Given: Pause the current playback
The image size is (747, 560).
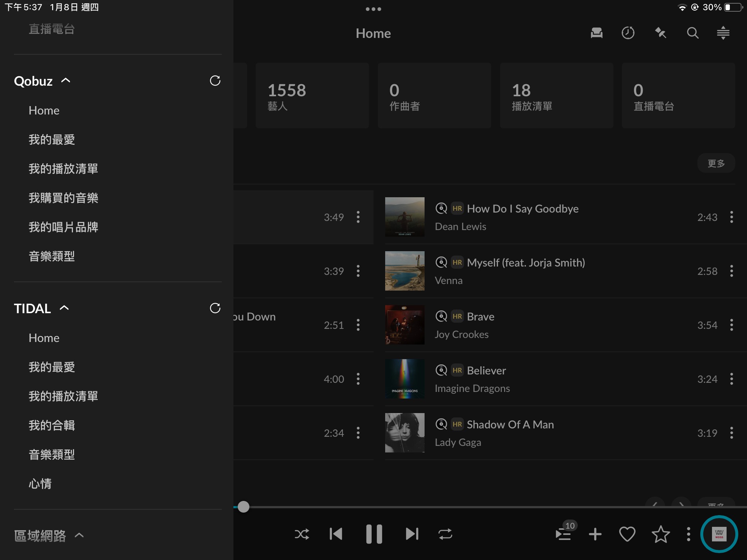Looking at the screenshot, I should (374, 534).
